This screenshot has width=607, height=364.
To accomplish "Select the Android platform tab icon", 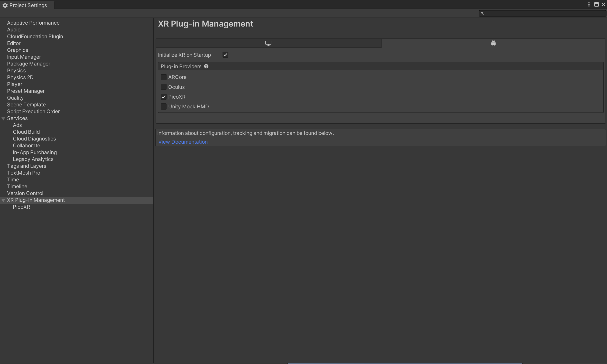I will click(x=493, y=43).
